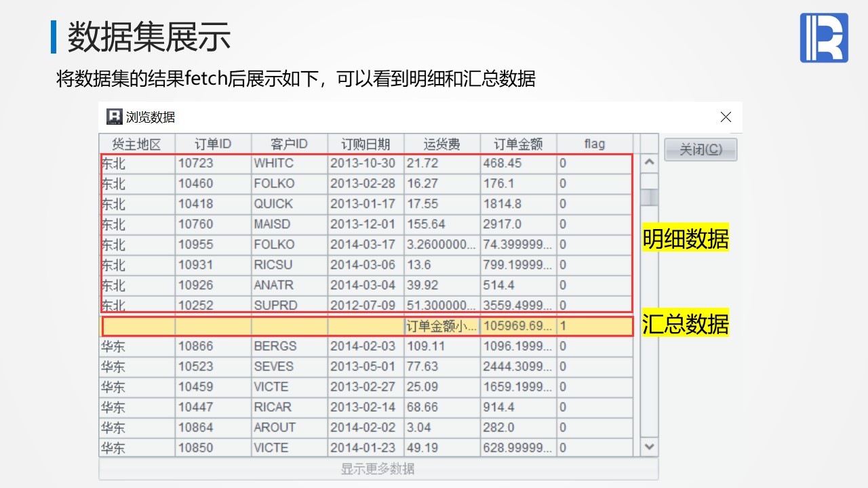Screen dimensions: 868x488
Task: Select the 货主地区 column header
Action: (x=137, y=144)
